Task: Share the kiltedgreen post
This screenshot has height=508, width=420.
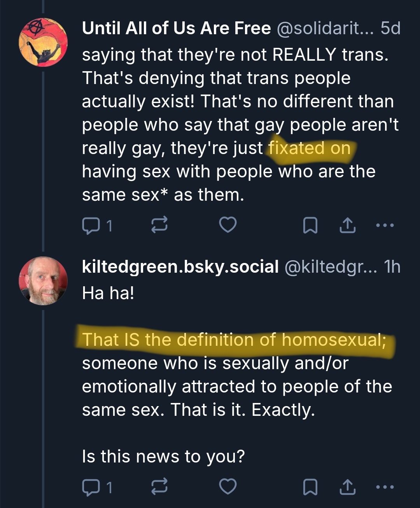Action: pyautogui.click(x=348, y=487)
